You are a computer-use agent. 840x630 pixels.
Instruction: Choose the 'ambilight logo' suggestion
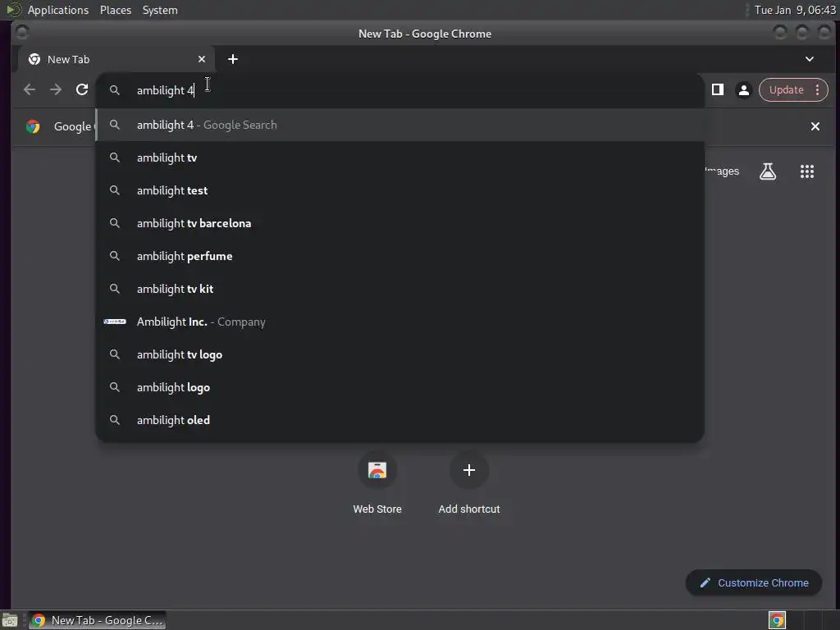coord(399,387)
